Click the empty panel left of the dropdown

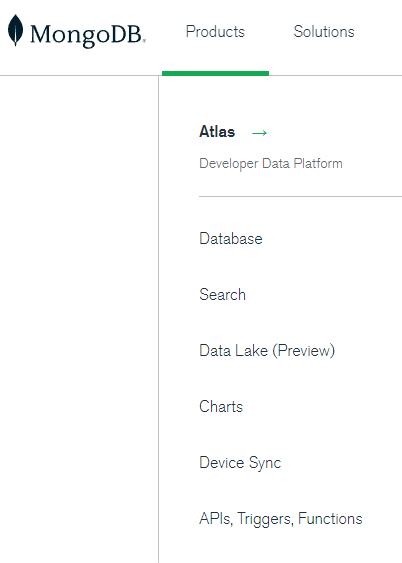pyautogui.click(x=79, y=319)
